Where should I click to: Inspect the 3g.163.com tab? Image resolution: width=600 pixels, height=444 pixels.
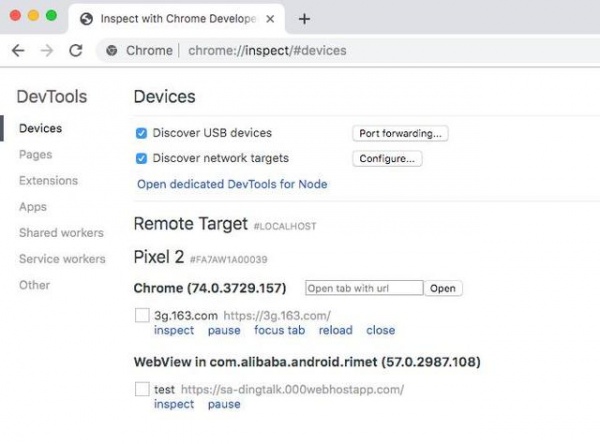(x=174, y=330)
